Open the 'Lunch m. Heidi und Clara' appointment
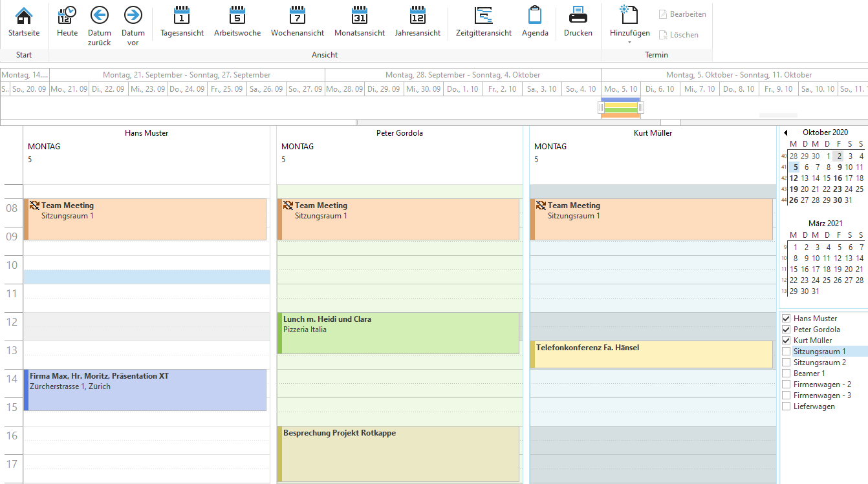The width and height of the screenshot is (868, 484). [x=398, y=333]
